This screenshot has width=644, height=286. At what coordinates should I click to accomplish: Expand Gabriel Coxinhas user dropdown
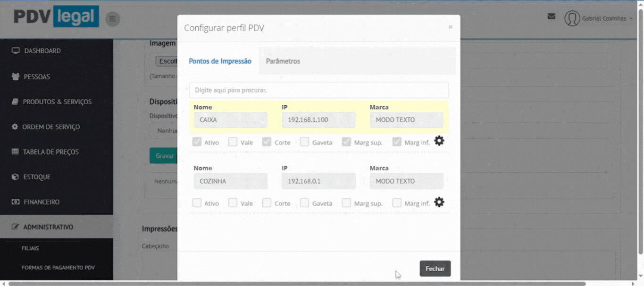(607, 18)
